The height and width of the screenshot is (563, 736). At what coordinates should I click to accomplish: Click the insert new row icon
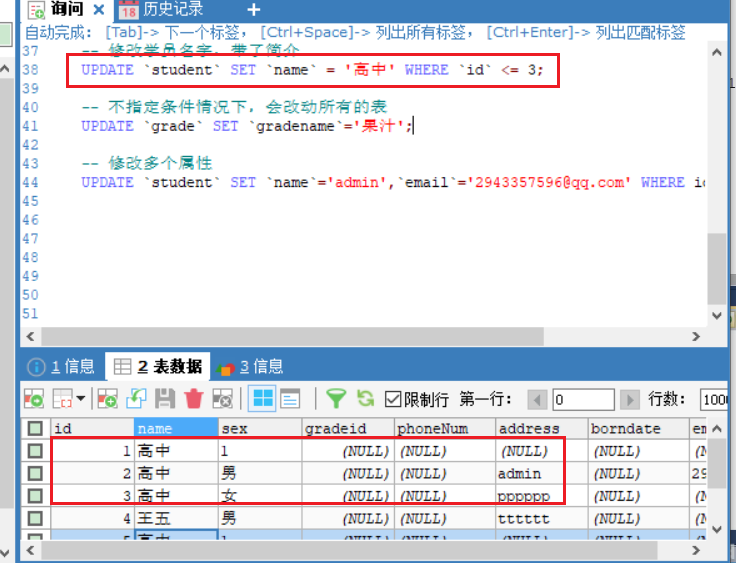[x=107, y=399]
